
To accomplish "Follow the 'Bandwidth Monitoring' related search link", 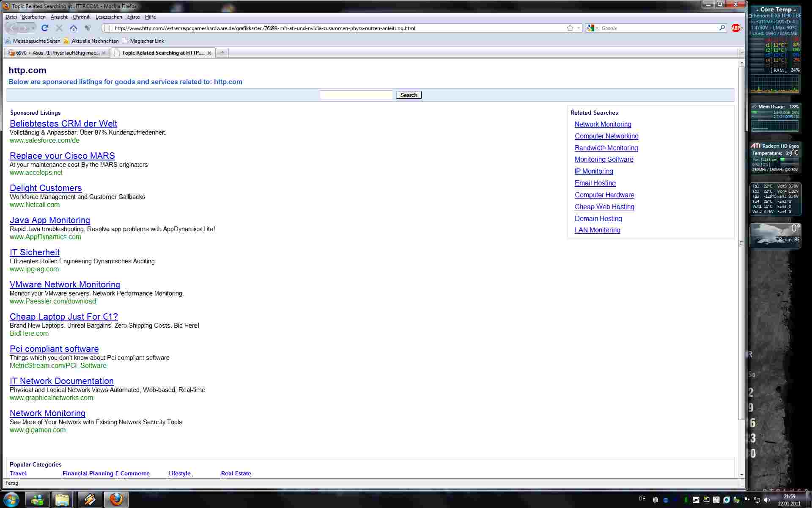I will pos(606,148).
